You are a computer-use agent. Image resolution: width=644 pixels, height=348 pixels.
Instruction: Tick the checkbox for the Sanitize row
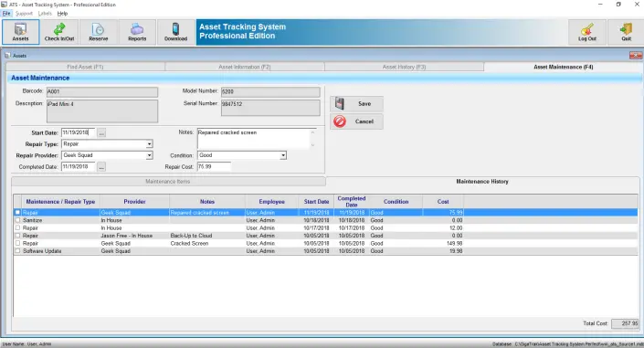[x=17, y=220]
